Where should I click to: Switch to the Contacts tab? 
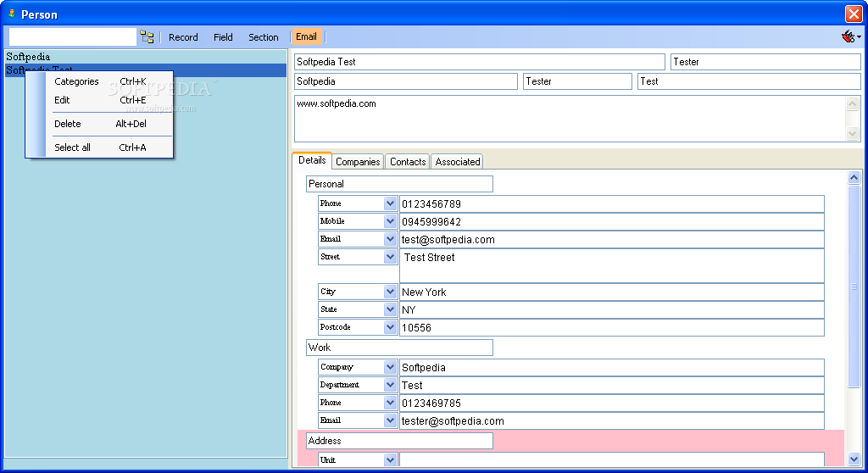408,162
